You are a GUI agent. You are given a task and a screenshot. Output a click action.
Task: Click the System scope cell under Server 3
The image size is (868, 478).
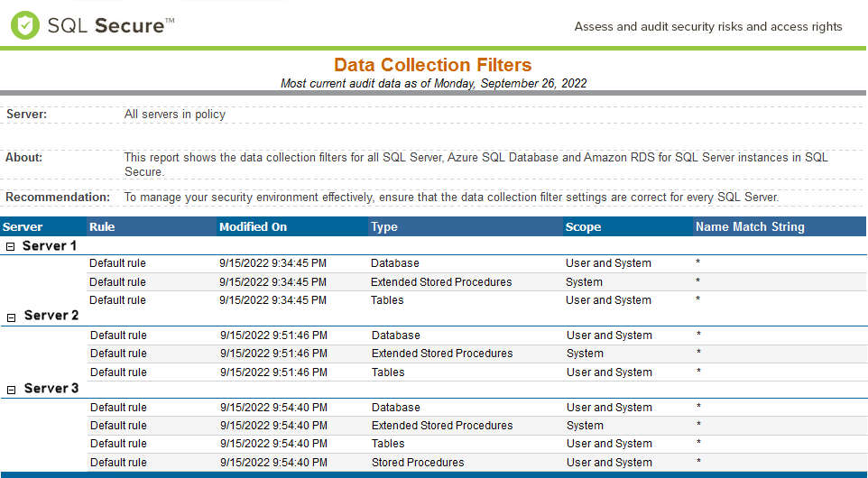(585, 426)
